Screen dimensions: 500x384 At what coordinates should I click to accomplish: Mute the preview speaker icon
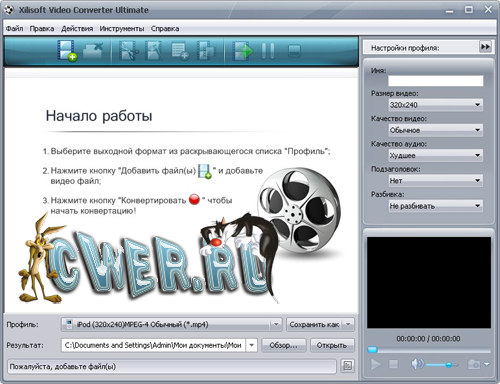click(x=417, y=364)
